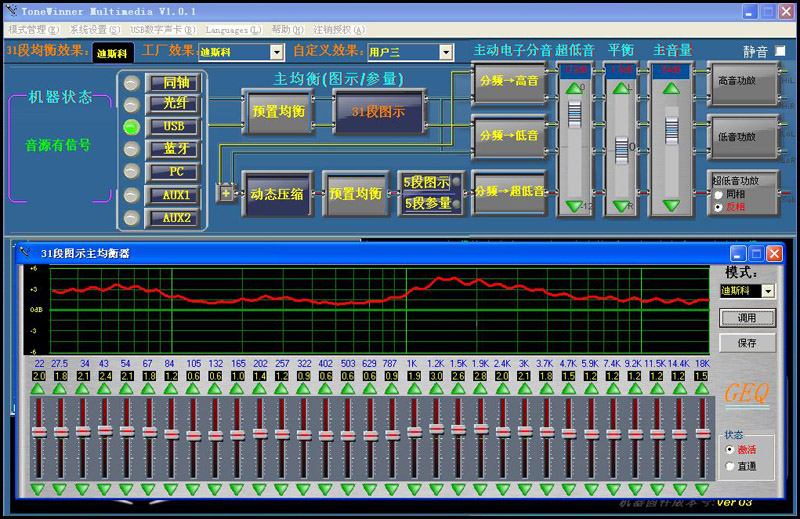Click the 同轴 coaxial input button
The width and height of the screenshot is (800, 519).
(174, 82)
